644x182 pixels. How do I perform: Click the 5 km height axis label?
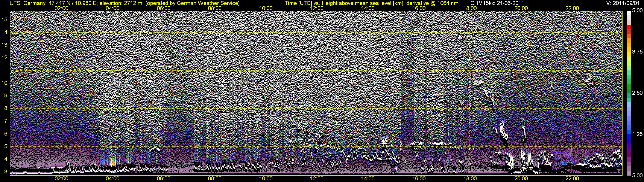point(6,147)
